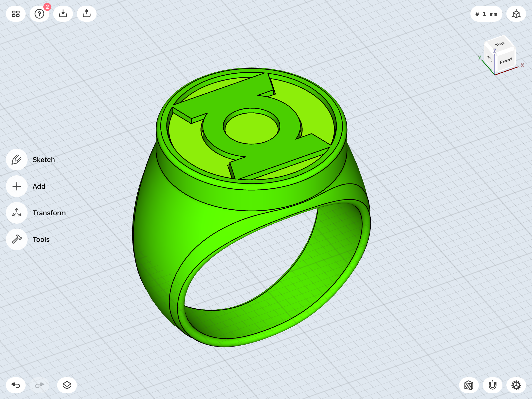The width and height of the screenshot is (532, 399).
Task: Click the Transform arrows icon
Action: (17, 213)
